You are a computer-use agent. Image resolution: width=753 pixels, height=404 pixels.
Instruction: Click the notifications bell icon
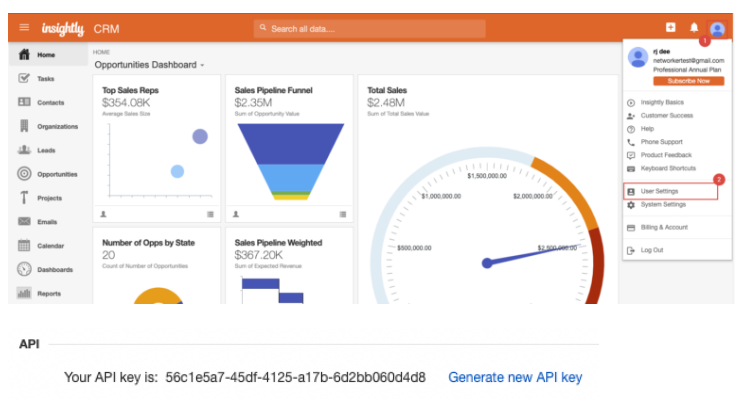[x=694, y=27]
